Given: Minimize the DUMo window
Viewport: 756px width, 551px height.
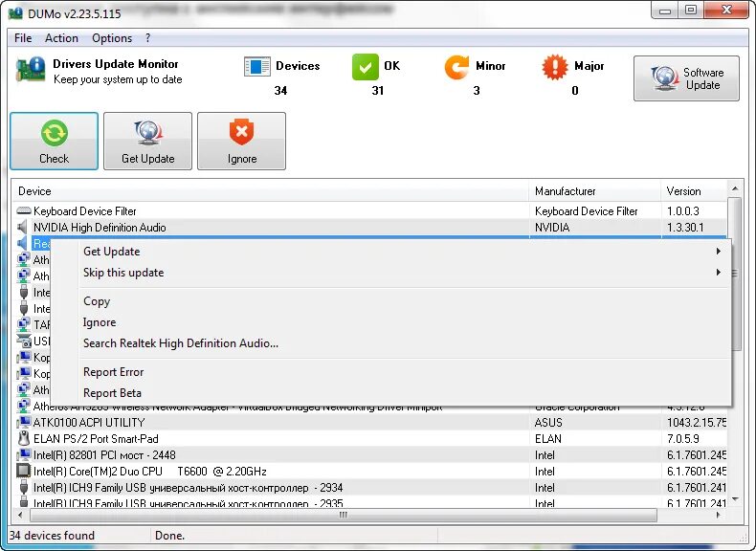Looking at the screenshot, I should pyautogui.click(x=665, y=11).
